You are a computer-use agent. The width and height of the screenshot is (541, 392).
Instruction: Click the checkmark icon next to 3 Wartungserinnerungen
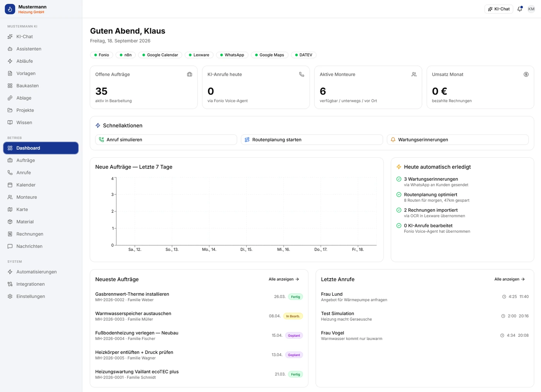tap(399, 179)
